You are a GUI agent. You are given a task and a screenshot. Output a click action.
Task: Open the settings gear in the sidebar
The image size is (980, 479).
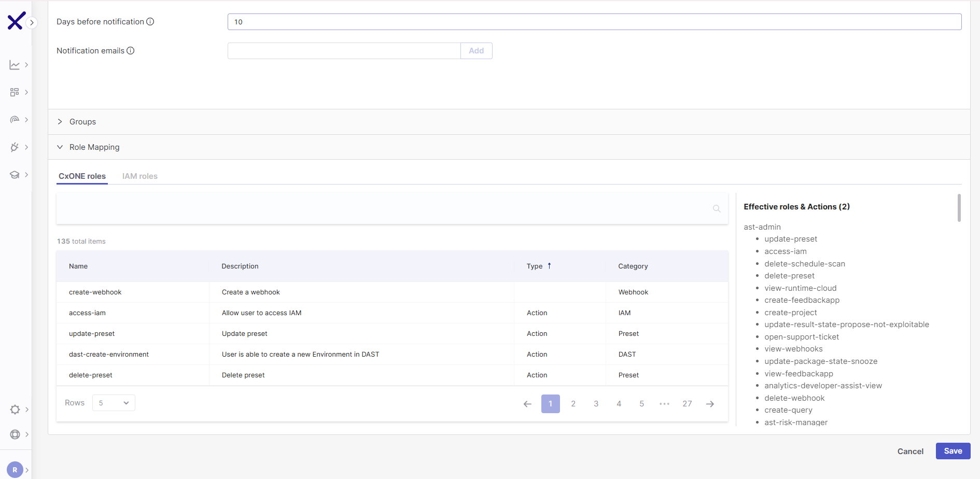click(15, 409)
